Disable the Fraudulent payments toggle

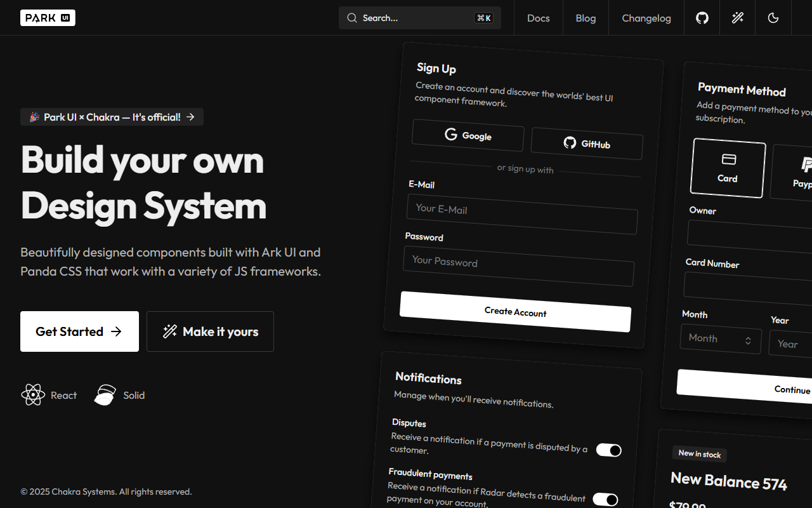[x=606, y=500]
